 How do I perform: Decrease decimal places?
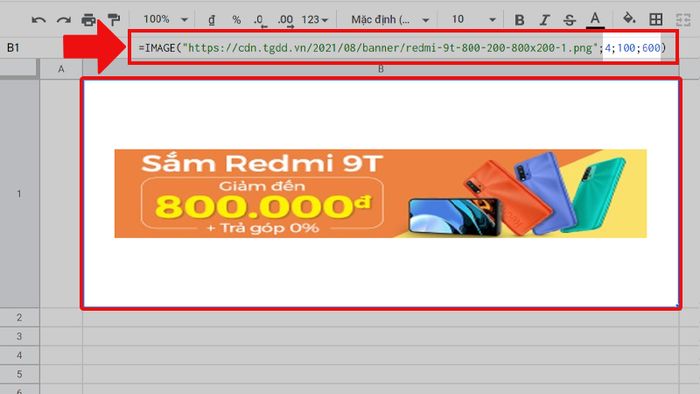pos(259,21)
